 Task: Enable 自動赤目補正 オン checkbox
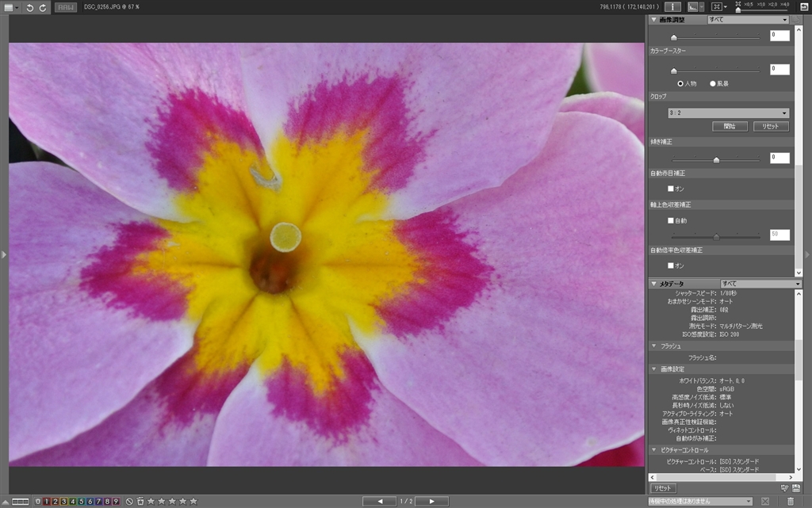(671, 189)
